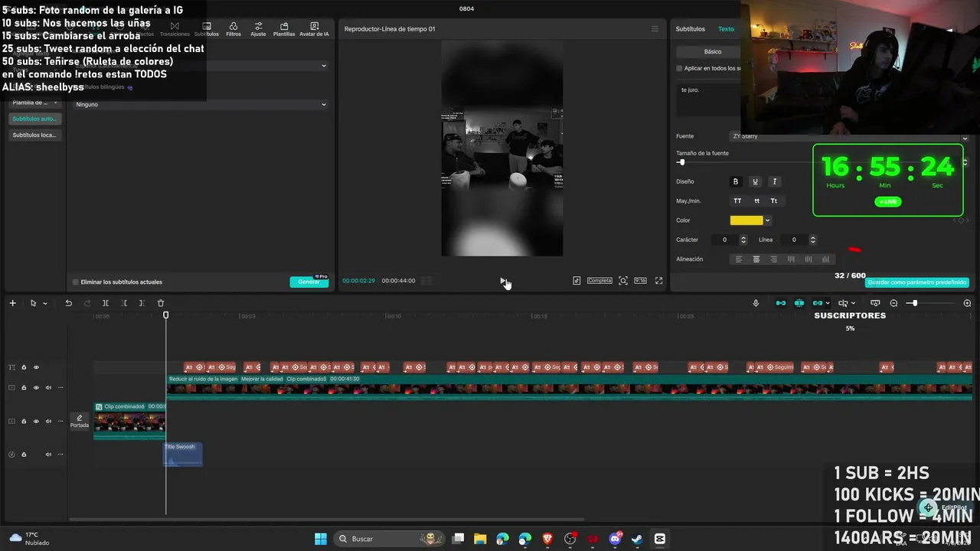Align subtitle text to the left
This screenshot has width=980, height=551.
click(739, 259)
